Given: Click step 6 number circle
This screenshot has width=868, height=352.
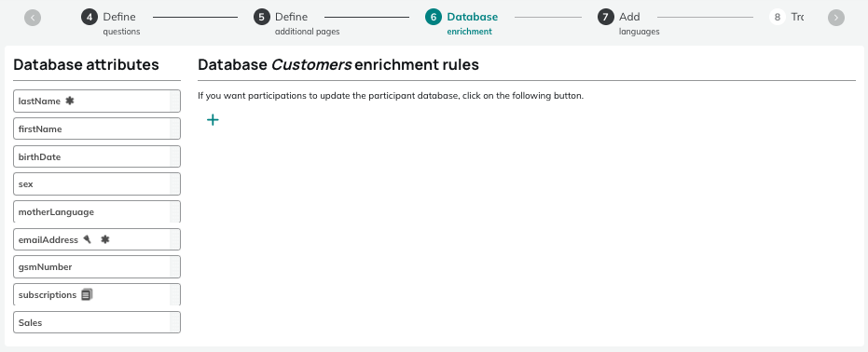Looking at the screenshot, I should coord(434,17).
